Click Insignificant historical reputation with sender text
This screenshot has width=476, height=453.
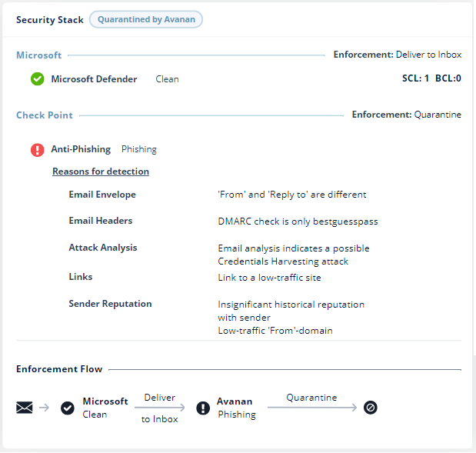[291, 311]
